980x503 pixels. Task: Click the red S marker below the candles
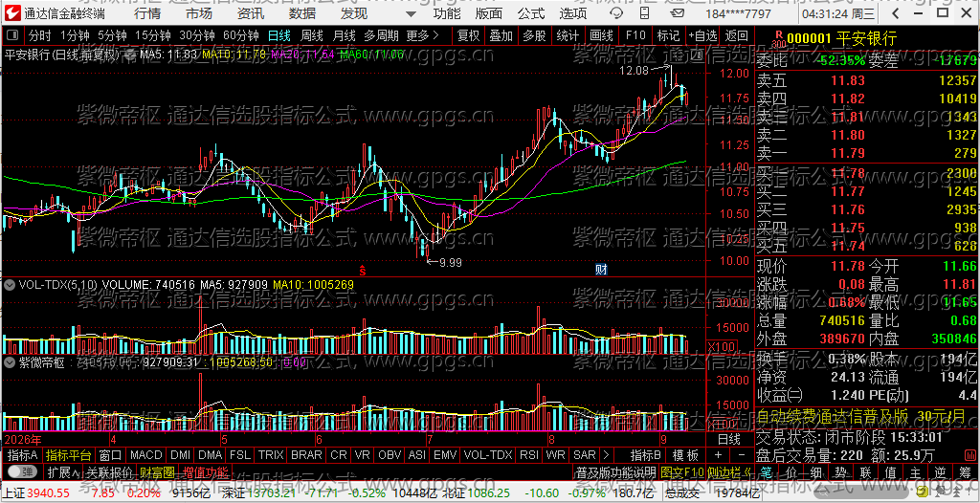[x=362, y=270]
